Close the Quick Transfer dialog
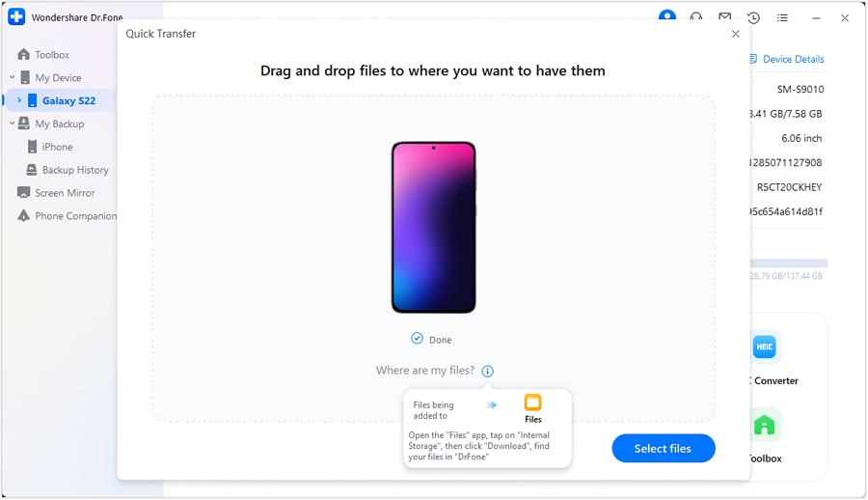Viewport: 868px width, 500px height. coord(735,34)
